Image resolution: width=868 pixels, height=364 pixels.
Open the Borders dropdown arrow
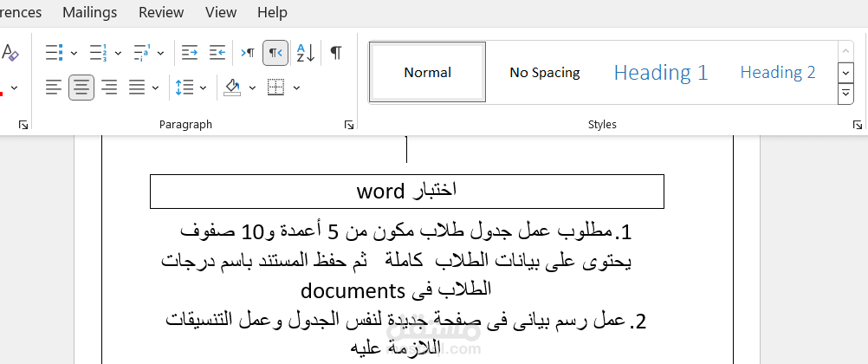coord(296,88)
